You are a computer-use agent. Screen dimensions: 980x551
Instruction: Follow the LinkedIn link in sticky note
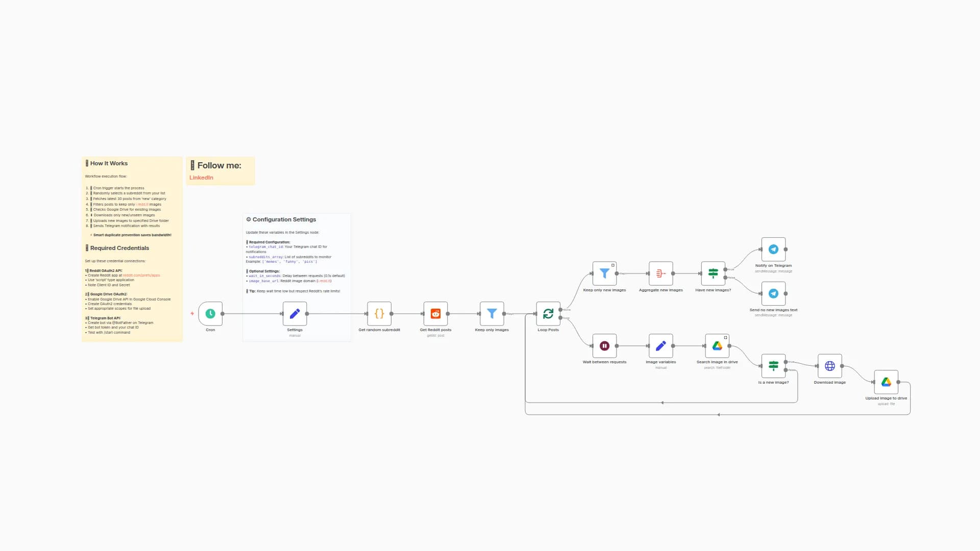coord(201,178)
